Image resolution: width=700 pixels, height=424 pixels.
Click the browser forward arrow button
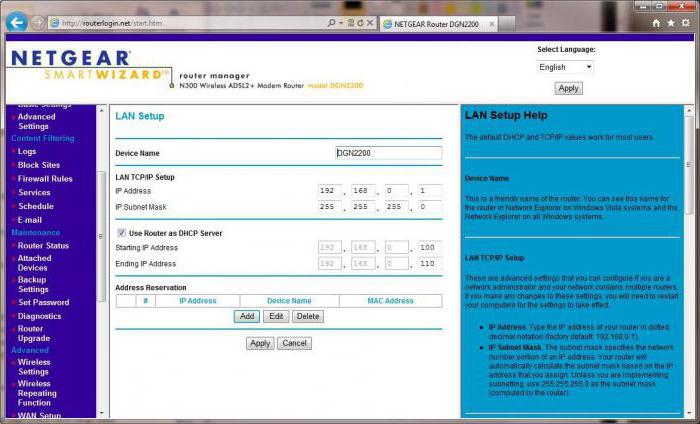coord(39,22)
